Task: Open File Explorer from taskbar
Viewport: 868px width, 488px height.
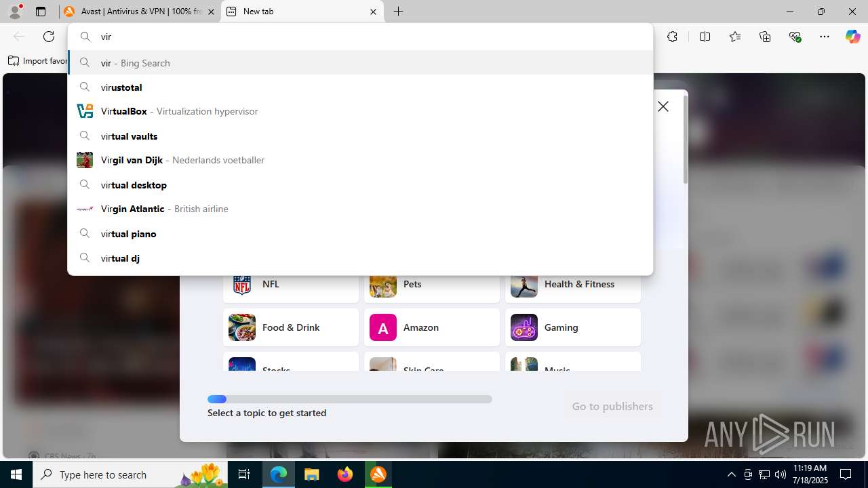Action: pyautogui.click(x=312, y=474)
